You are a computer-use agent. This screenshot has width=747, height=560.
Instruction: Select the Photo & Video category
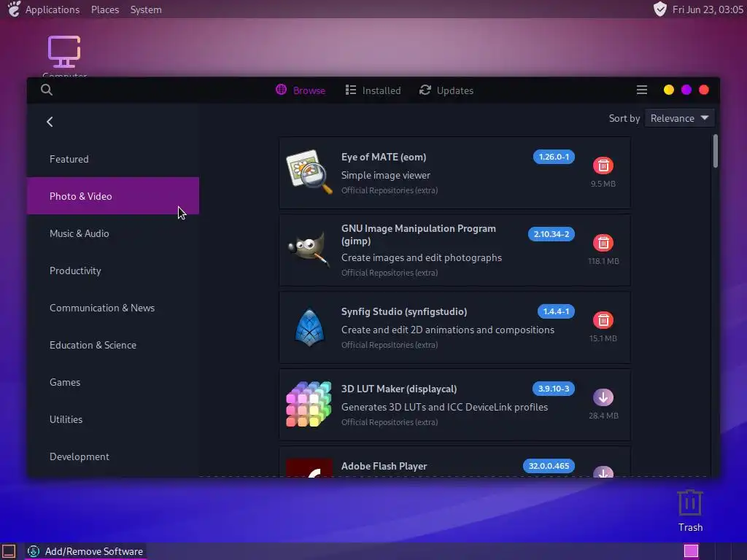coord(113,195)
